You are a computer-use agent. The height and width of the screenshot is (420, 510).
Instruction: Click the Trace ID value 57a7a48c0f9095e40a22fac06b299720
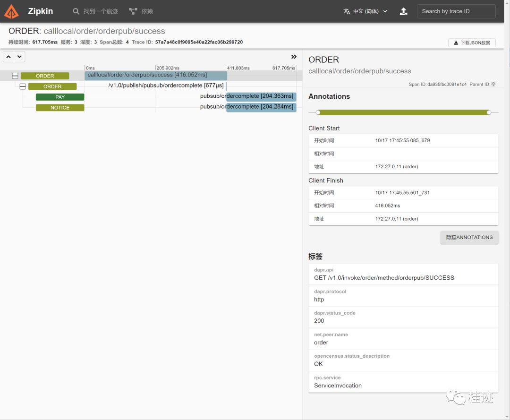[x=199, y=42]
